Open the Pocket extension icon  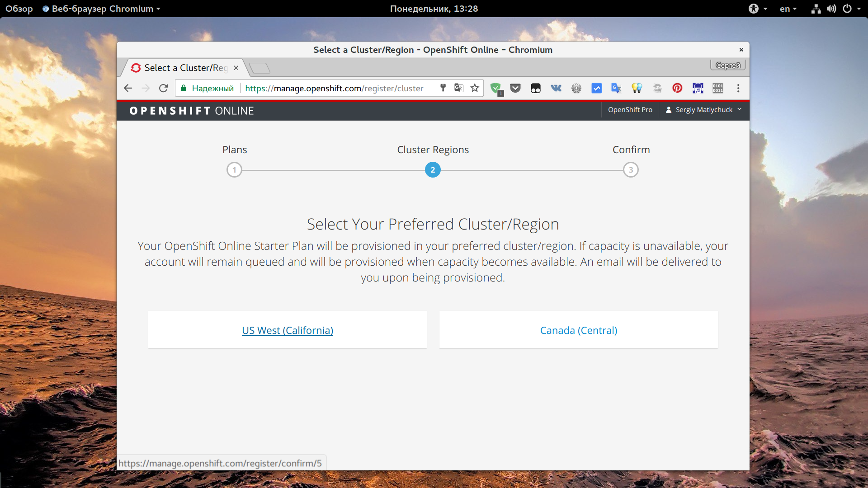click(x=515, y=88)
